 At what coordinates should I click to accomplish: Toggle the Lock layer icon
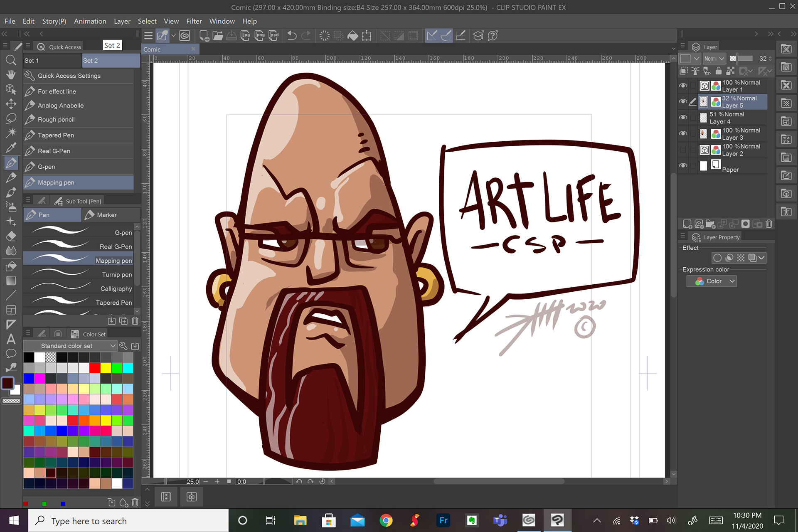tap(719, 71)
